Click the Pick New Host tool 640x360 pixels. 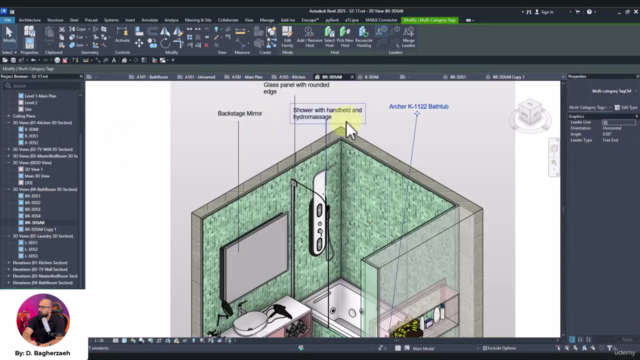point(345,37)
